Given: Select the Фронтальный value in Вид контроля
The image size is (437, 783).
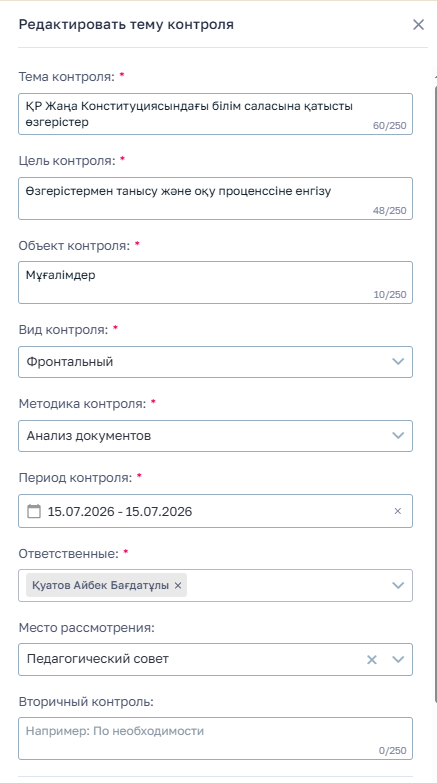Looking at the screenshot, I should click(x=70, y=362).
